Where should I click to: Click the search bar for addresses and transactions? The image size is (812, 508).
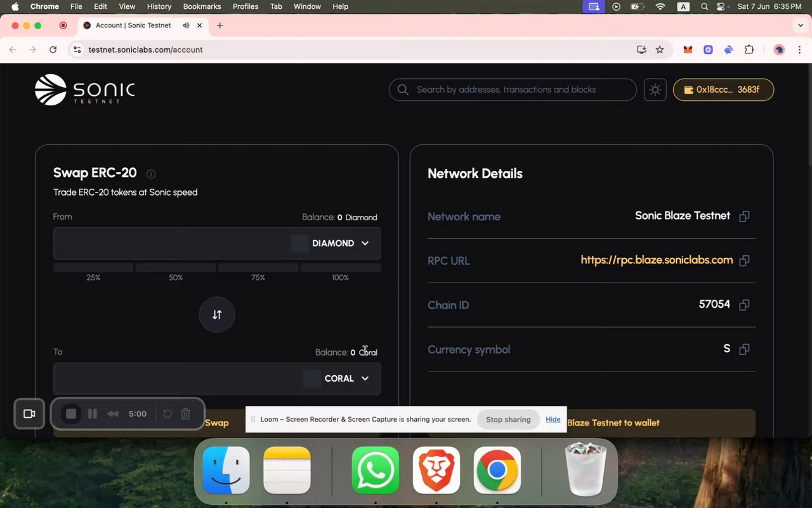pyautogui.click(x=513, y=90)
